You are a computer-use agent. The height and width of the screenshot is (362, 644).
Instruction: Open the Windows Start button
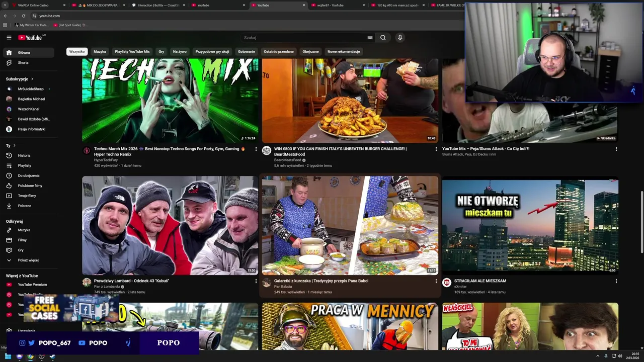tap(8, 356)
